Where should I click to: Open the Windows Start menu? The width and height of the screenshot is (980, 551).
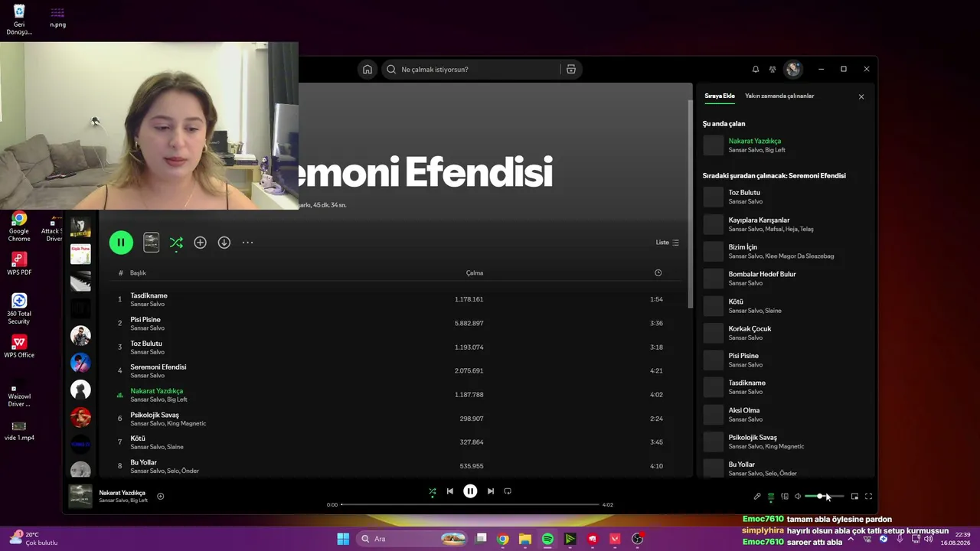(343, 539)
